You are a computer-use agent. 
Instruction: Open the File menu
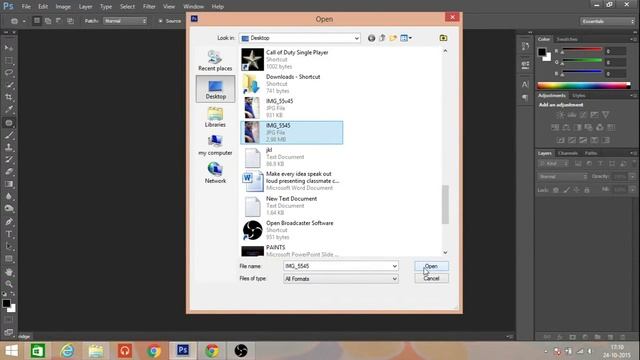click(26, 7)
